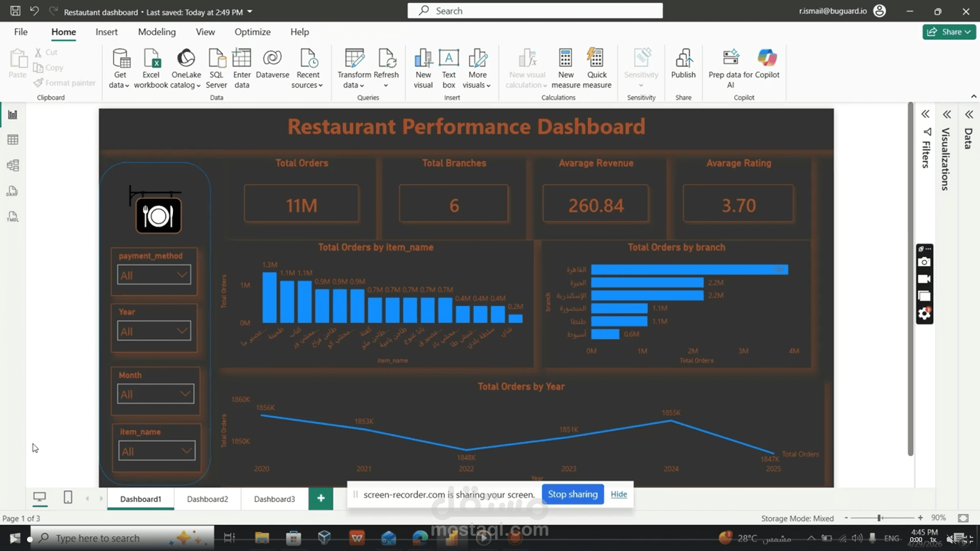Switch to mobile layout view
The width and height of the screenshot is (980, 551).
[x=68, y=497]
